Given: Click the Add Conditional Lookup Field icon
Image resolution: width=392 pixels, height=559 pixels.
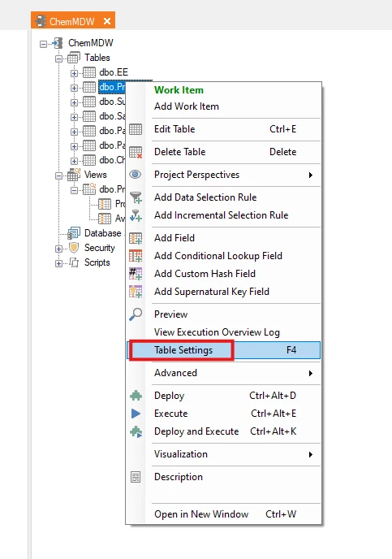Looking at the screenshot, I should [136, 256].
